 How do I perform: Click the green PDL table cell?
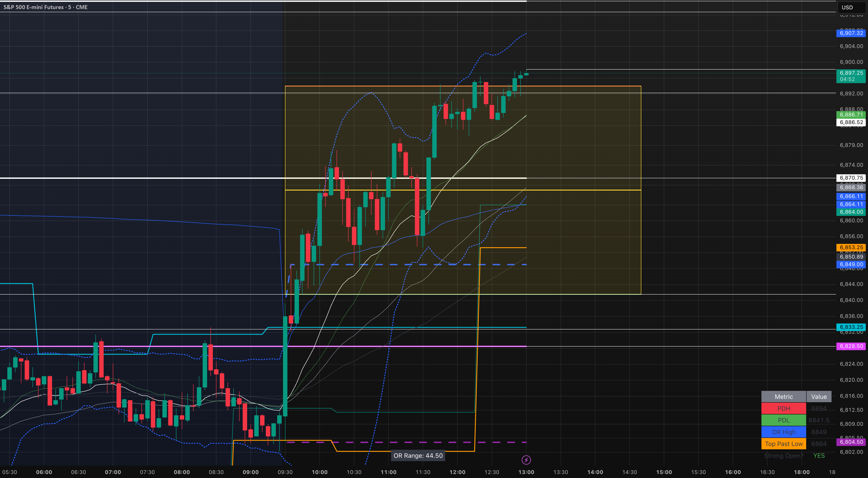pyautogui.click(x=783, y=420)
